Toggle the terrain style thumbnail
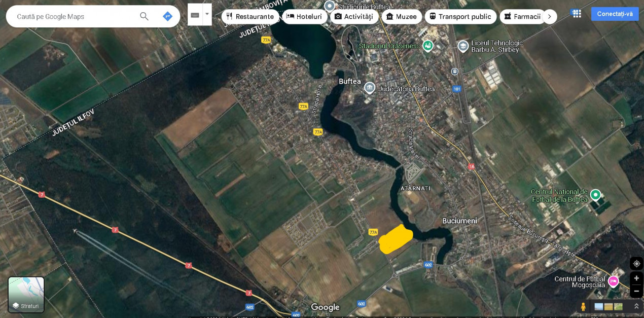 [607, 306]
